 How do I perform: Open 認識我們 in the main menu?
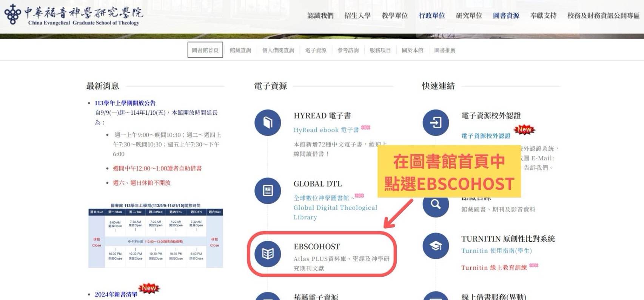click(x=320, y=15)
